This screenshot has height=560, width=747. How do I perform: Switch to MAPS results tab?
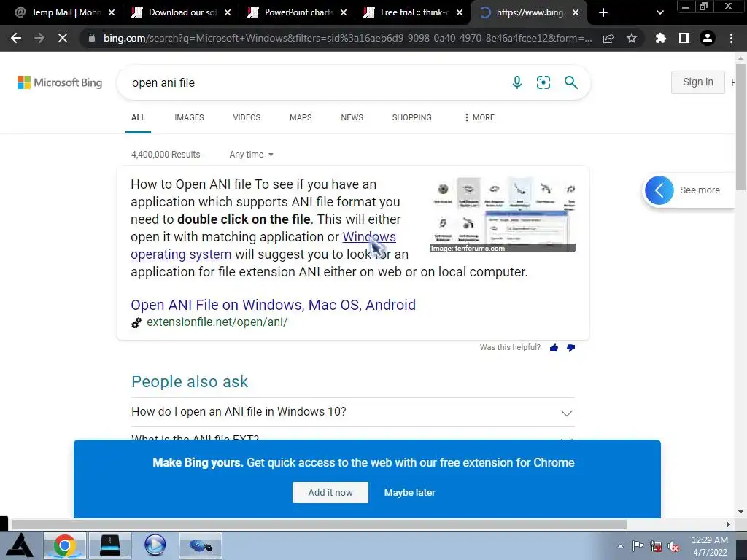click(x=301, y=117)
